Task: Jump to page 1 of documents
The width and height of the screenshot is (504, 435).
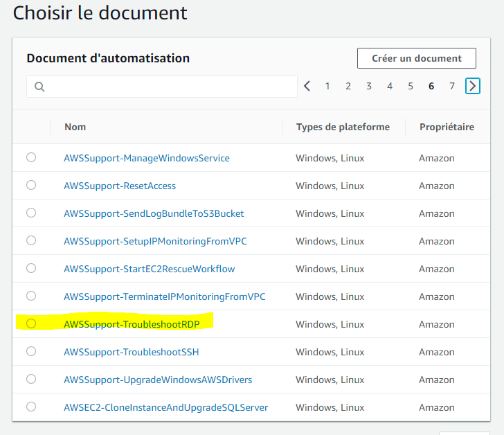Action: 327,86
